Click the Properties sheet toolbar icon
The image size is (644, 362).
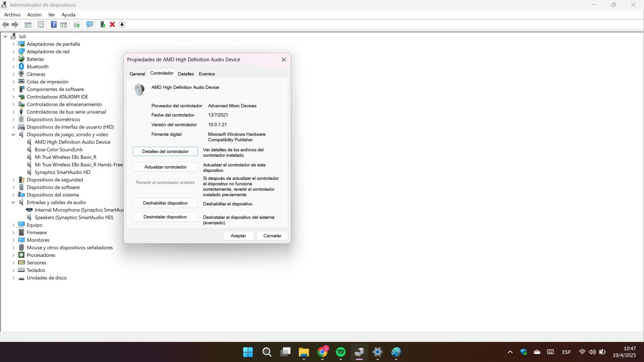point(41,24)
